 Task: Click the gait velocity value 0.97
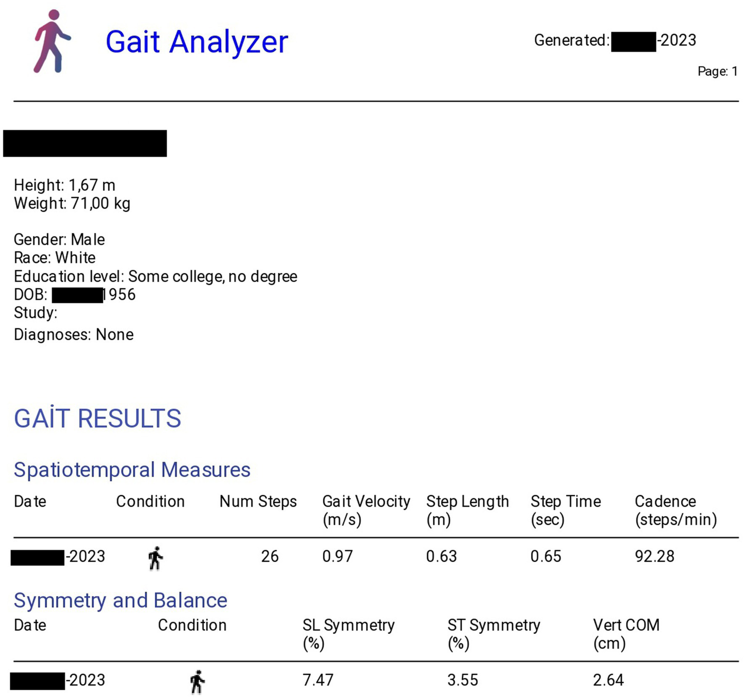point(337,556)
